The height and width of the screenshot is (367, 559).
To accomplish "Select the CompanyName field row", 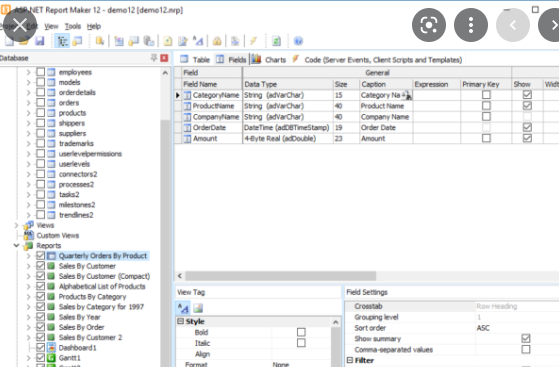I will 215,117.
